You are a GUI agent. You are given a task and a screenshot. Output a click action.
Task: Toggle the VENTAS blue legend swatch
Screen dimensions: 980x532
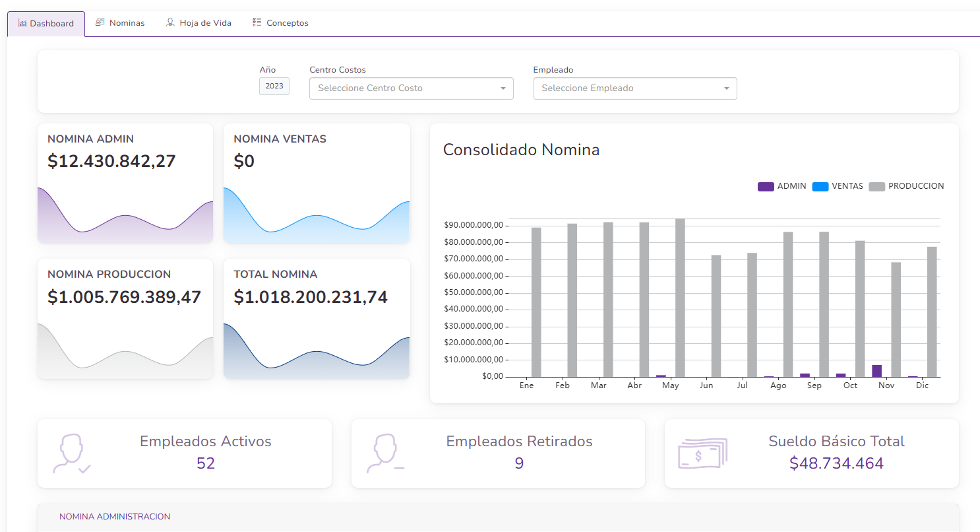(820, 187)
